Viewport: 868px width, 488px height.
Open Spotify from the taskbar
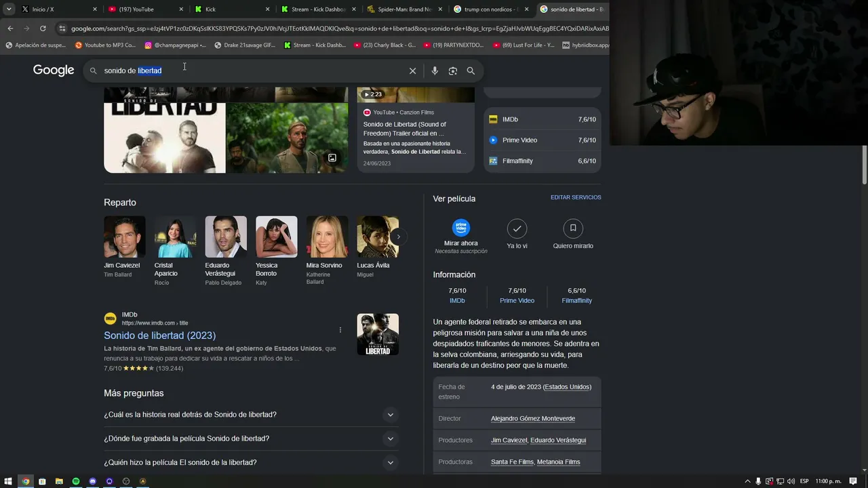tap(76, 481)
